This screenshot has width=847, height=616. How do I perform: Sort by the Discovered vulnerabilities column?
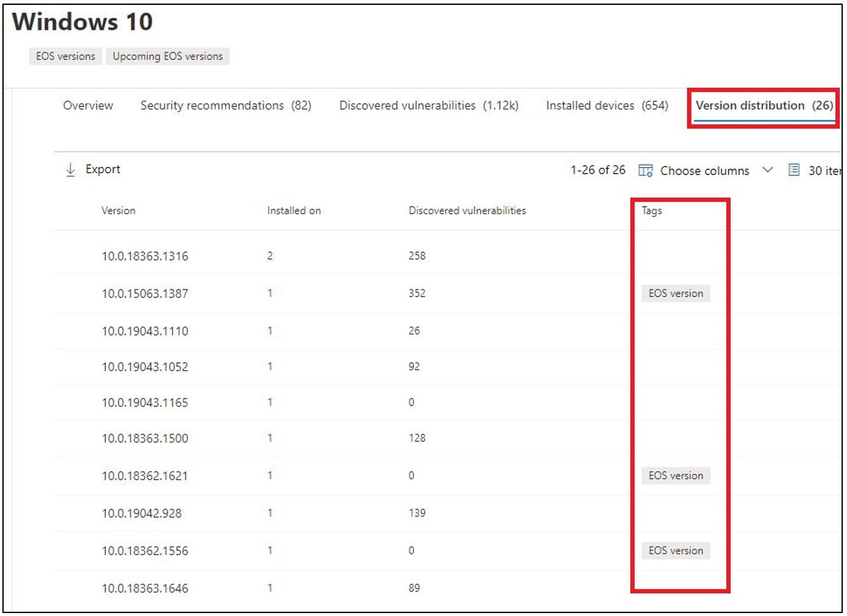[466, 210]
